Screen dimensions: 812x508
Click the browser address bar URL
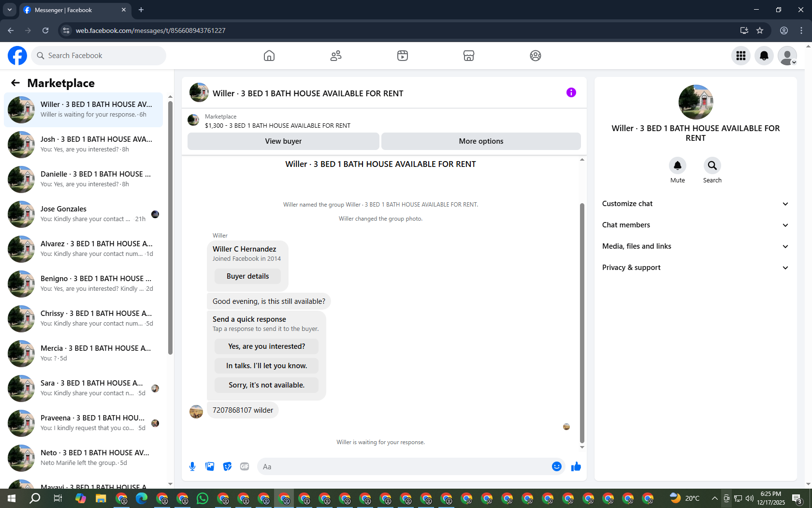pyautogui.click(x=150, y=30)
